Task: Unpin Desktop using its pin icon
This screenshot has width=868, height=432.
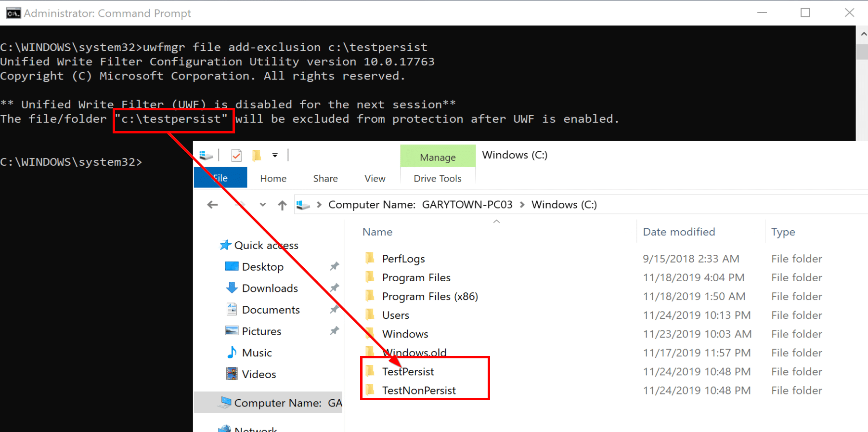Action: point(334,266)
